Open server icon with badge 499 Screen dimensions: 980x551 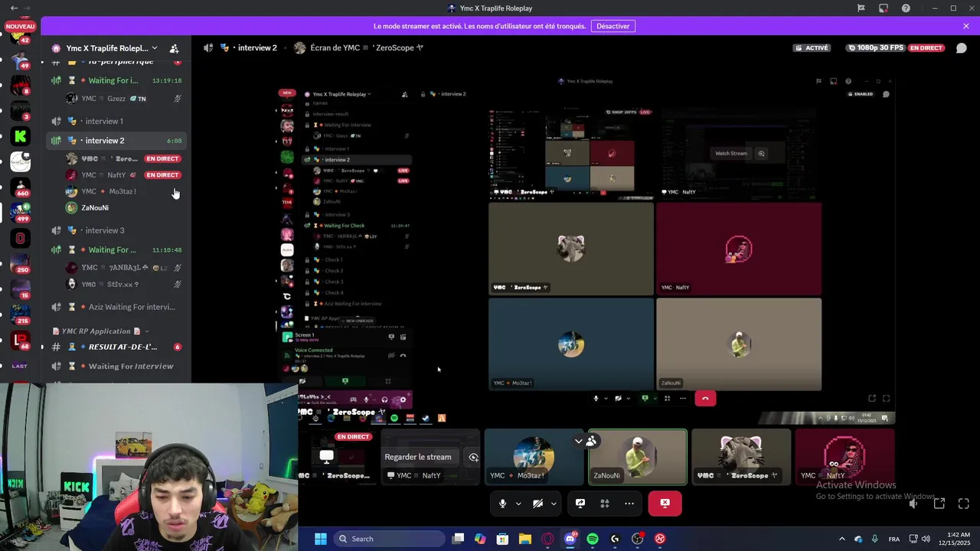pos(20,212)
